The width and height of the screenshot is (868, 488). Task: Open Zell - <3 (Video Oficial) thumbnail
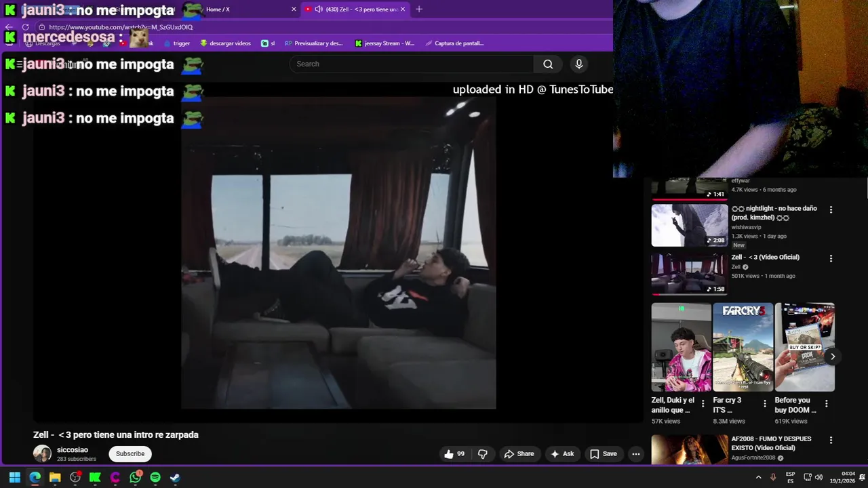tap(689, 274)
